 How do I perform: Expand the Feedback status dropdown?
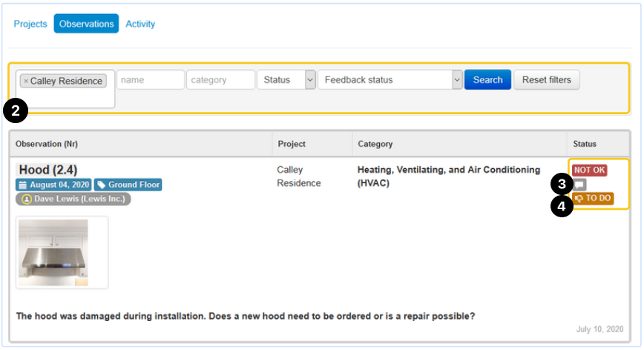click(x=390, y=80)
